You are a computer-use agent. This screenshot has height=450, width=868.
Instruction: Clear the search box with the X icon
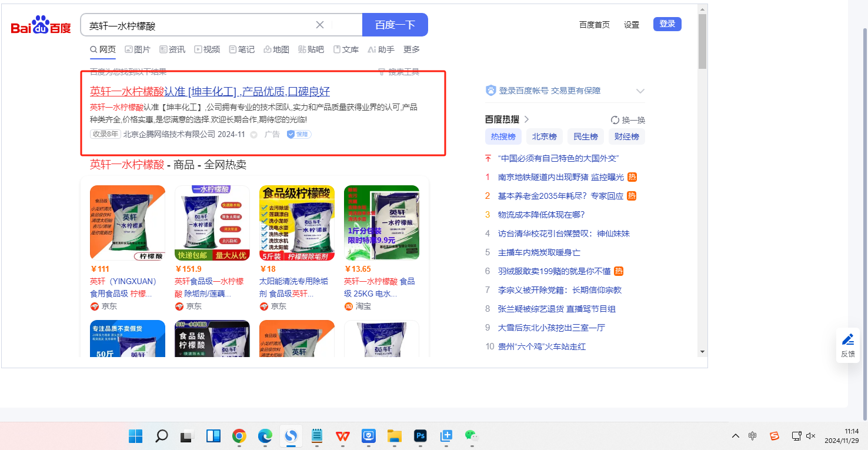[x=320, y=25]
